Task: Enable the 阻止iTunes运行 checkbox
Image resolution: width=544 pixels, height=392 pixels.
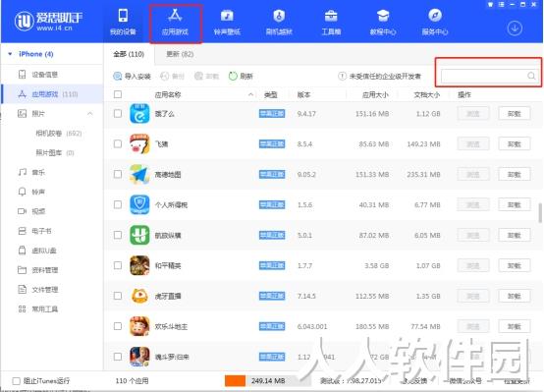Action: click(x=16, y=381)
